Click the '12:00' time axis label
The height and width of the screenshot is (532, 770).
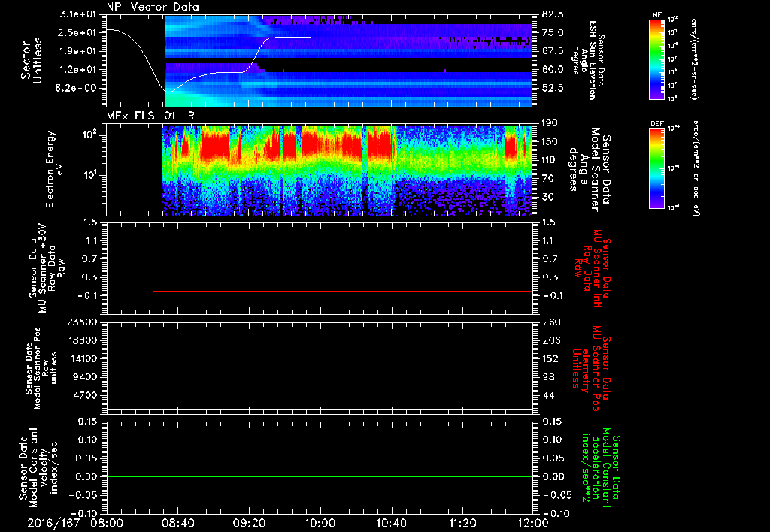tap(533, 523)
